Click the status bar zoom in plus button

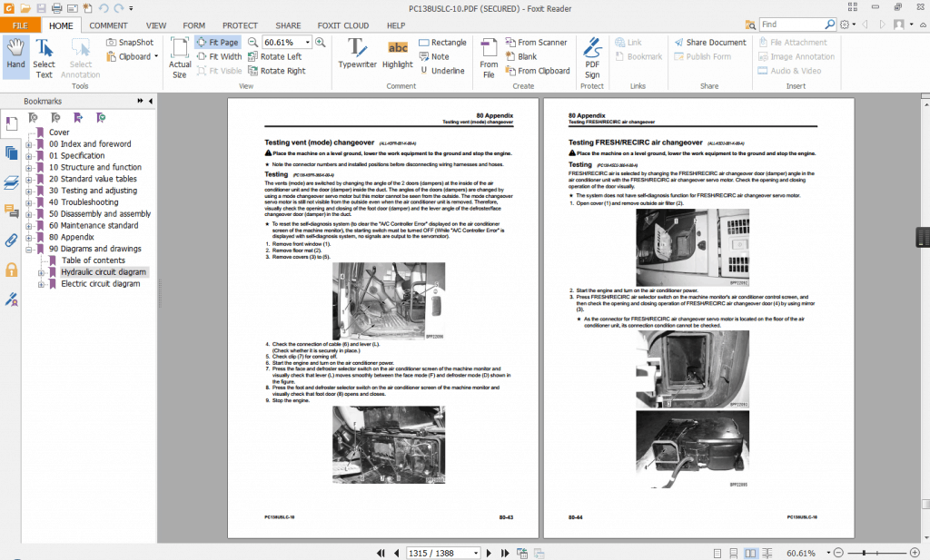click(915, 553)
